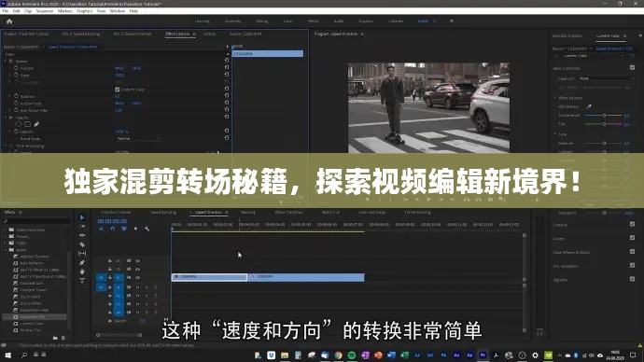The width and height of the screenshot is (644, 362).
Task: Toggle Linked Selection icon in timeline
Action: (124, 229)
